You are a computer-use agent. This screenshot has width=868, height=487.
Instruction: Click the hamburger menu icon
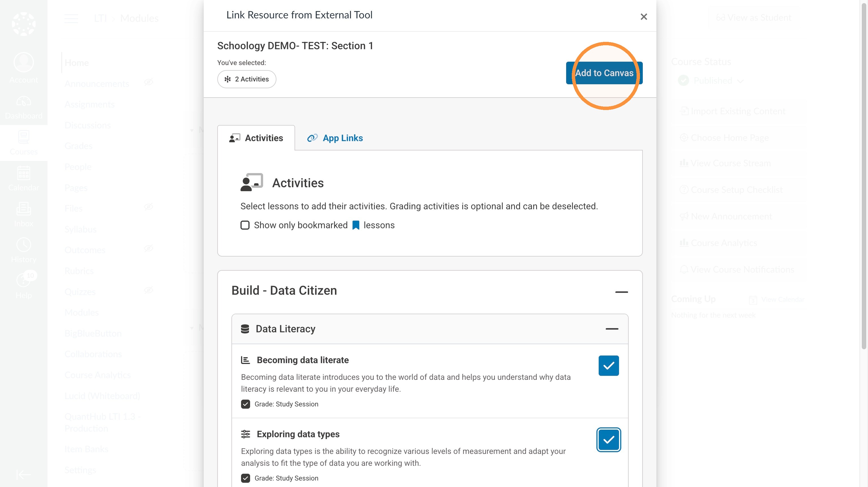[71, 18]
